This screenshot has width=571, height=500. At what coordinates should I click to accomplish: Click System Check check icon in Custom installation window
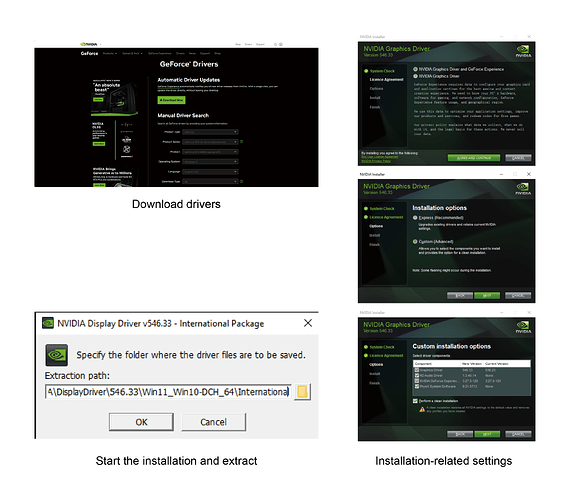pyautogui.click(x=366, y=347)
